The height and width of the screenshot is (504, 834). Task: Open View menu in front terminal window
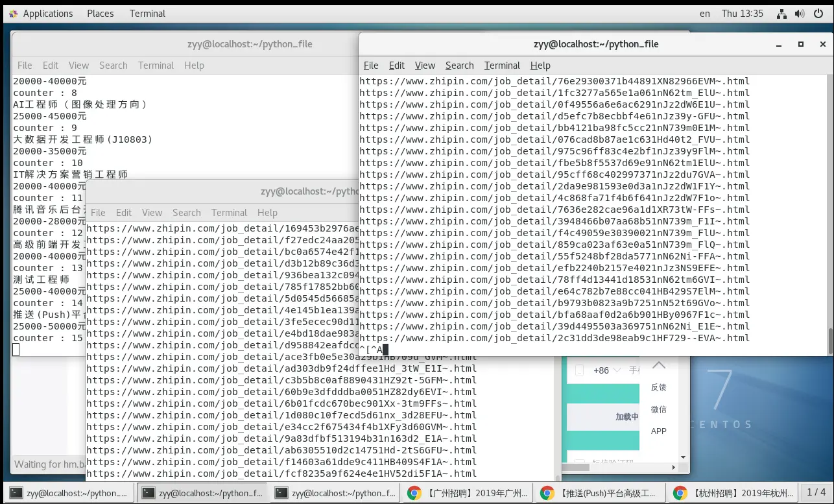[x=425, y=66]
